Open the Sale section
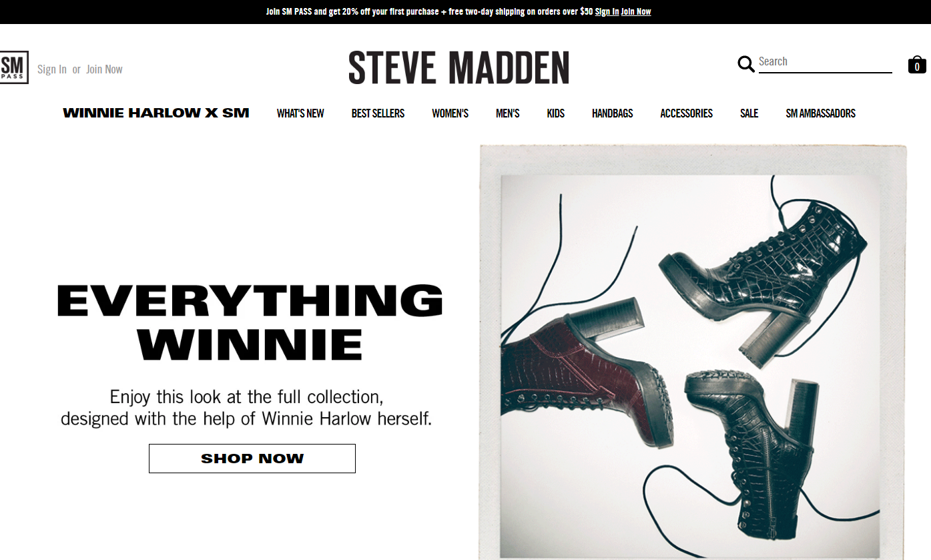The width and height of the screenshot is (931, 560). [x=749, y=113]
